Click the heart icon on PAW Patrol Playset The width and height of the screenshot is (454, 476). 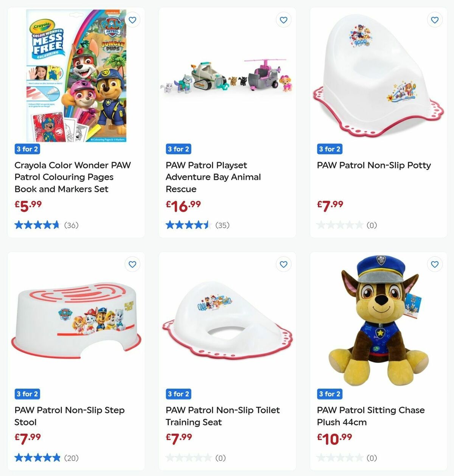(x=283, y=20)
